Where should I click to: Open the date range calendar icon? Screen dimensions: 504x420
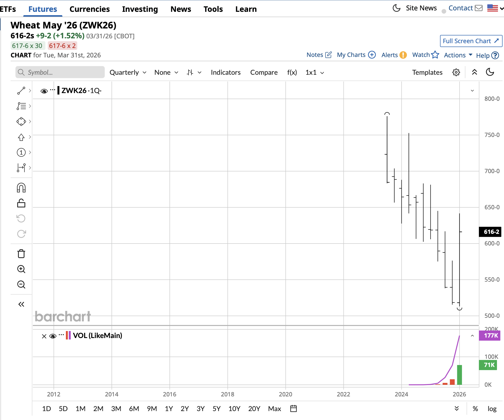pos(293,409)
